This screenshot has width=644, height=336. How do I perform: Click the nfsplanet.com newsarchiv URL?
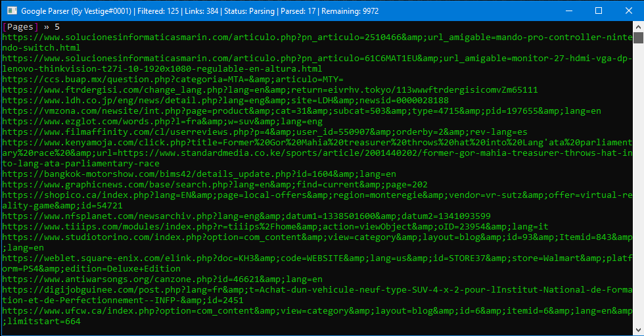pos(246,216)
